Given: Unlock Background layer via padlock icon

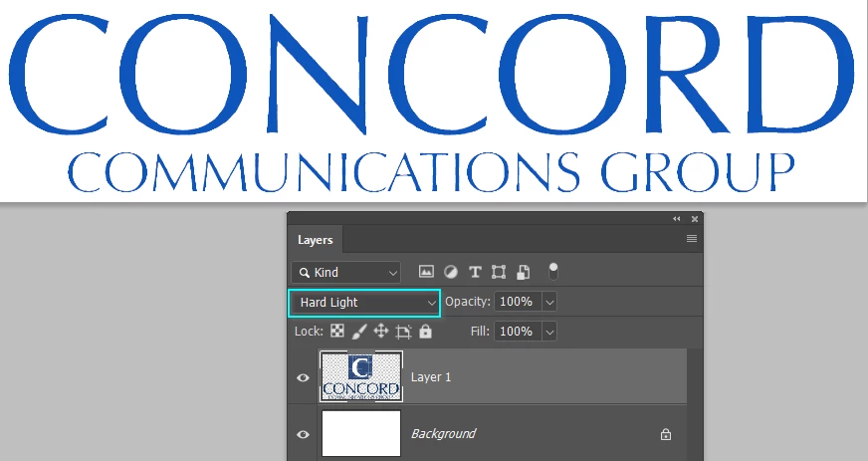Looking at the screenshot, I should (x=666, y=434).
